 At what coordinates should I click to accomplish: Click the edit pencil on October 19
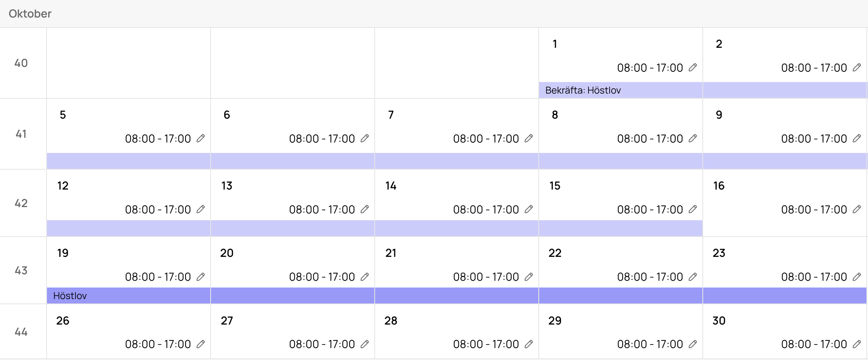[200, 276]
